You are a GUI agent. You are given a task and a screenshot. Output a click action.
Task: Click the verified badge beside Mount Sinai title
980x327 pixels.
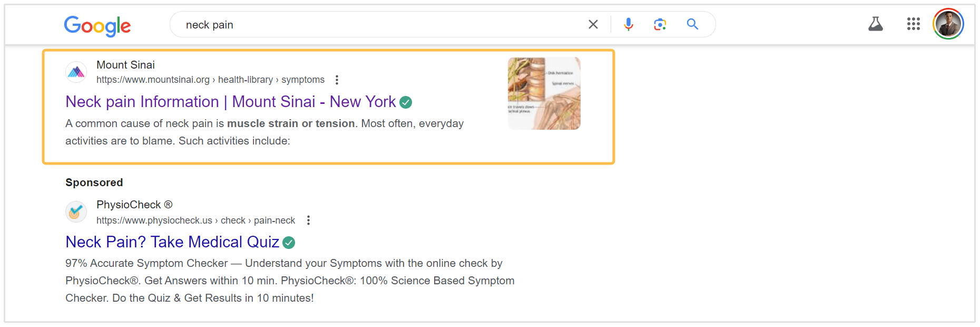click(406, 102)
